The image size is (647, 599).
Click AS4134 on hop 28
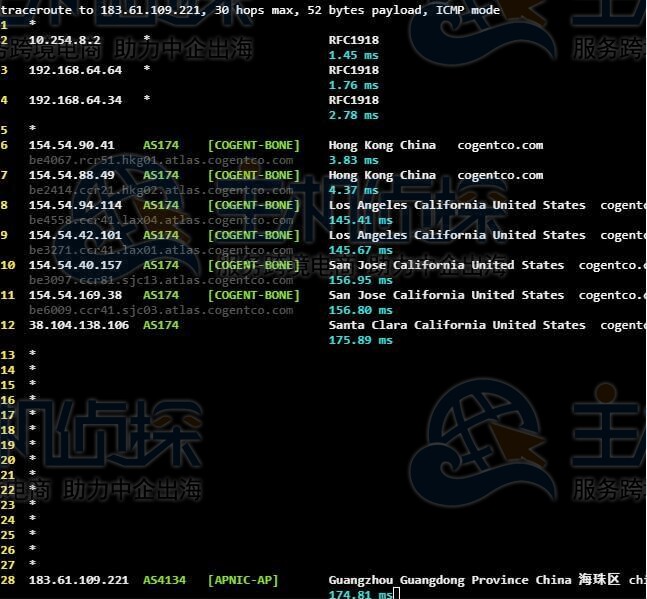[x=165, y=580]
